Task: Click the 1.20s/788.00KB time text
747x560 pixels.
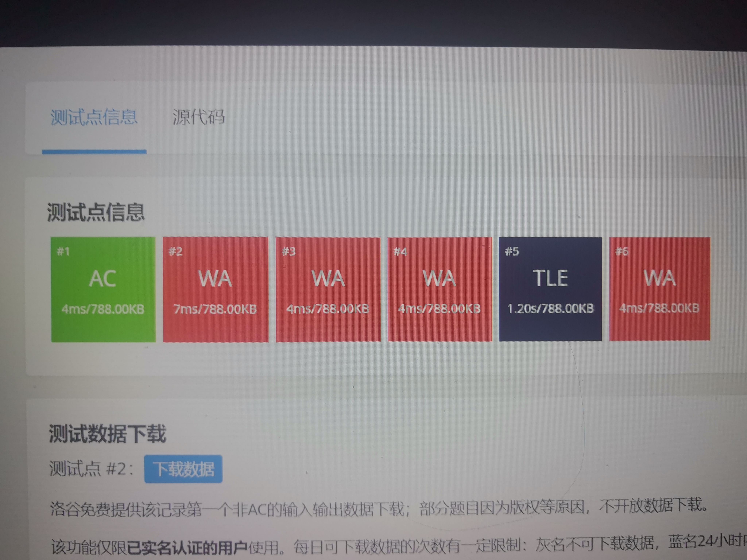Action: (x=550, y=308)
